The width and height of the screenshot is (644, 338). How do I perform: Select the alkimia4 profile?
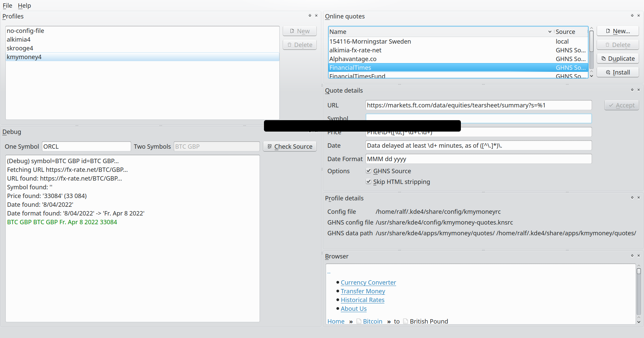[x=19, y=40]
